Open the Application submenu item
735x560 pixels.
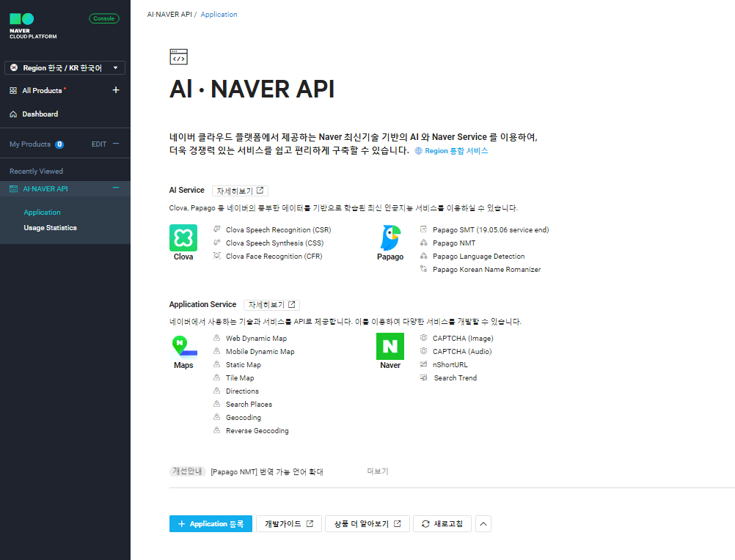[x=43, y=212]
